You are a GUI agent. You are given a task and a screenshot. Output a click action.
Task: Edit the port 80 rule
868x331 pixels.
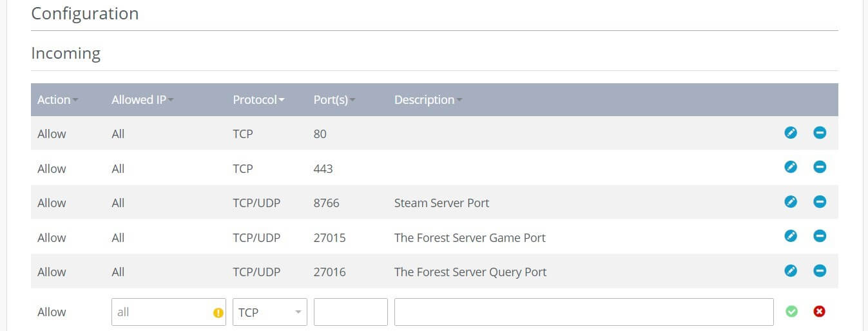click(791, 133)
